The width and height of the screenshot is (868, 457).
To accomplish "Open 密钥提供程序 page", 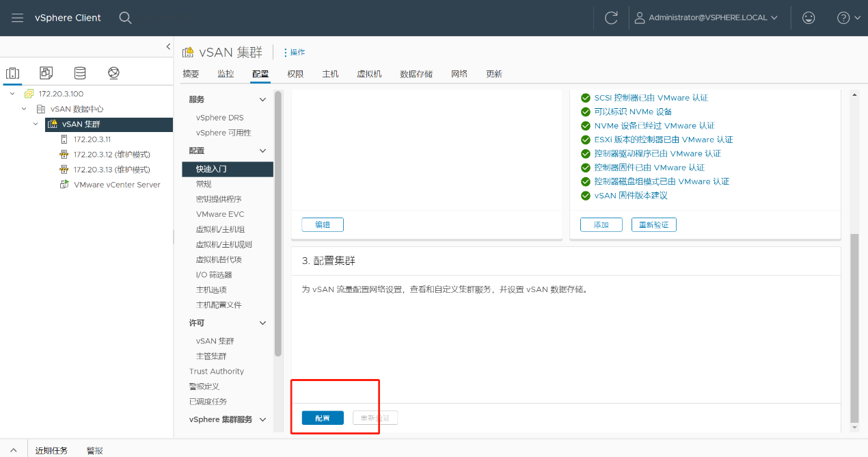I will click(x=219, y=199).
